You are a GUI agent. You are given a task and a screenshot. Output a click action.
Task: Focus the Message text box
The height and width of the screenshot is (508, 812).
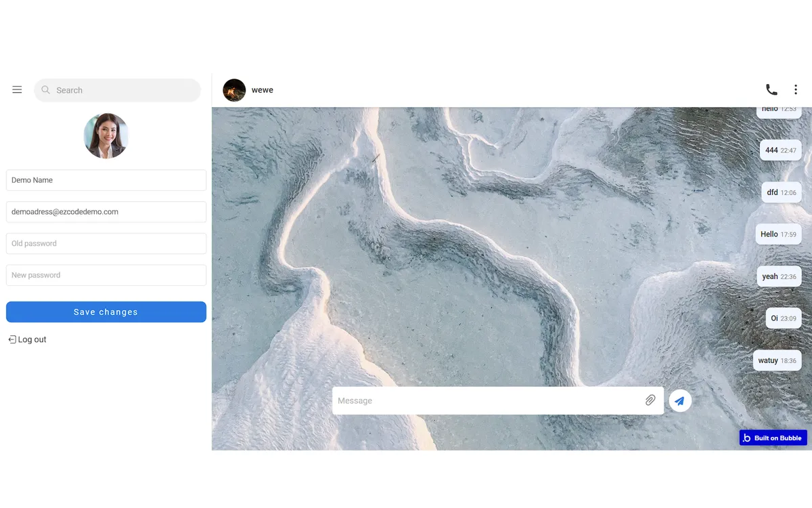tap(497, 401)
